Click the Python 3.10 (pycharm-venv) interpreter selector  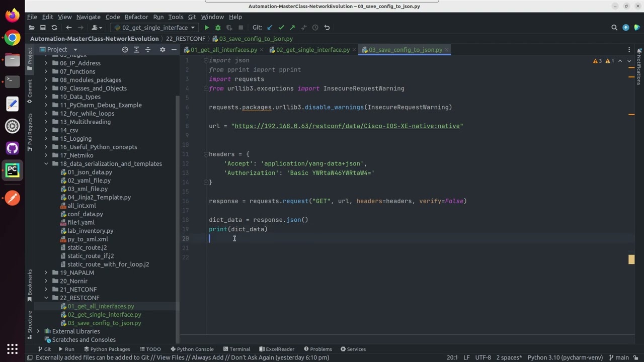[565, 358]
